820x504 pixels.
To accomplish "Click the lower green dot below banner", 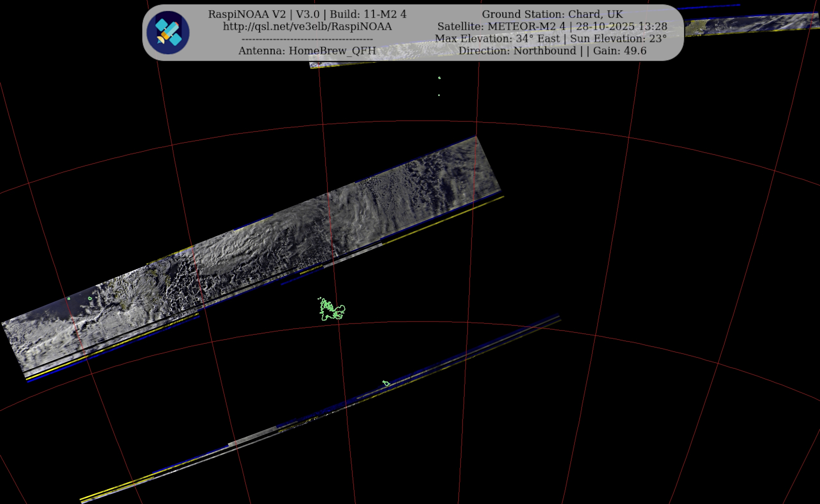I will pos(439,95).
